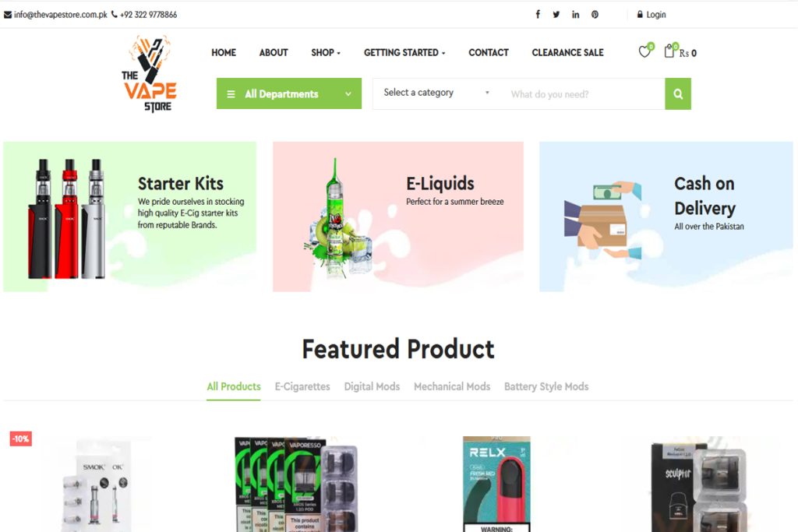Open the Contact page
The image size is (798, 532).
pos(489,52)
